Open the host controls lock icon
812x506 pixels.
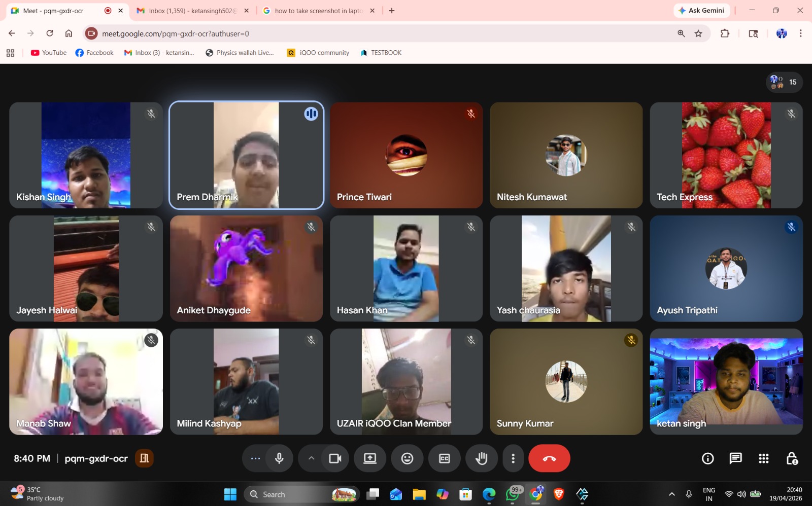click(792, 458)
